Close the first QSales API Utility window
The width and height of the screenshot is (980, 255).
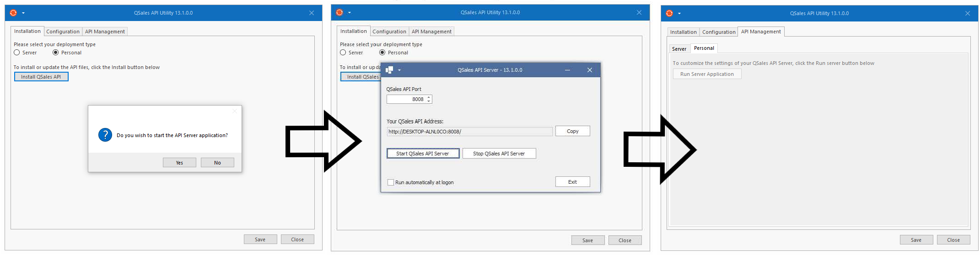(x=312, y=13)
